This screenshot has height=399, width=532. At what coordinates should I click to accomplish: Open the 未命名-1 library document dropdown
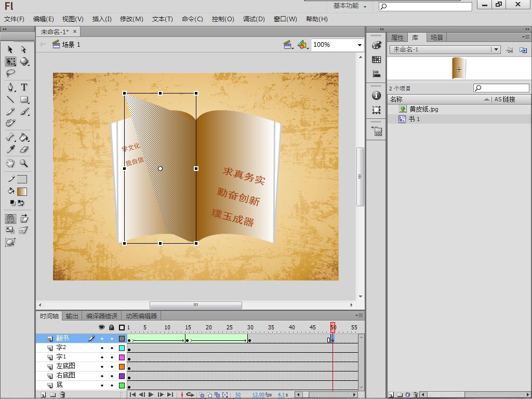pyautogui.click(x=496, y=49)
